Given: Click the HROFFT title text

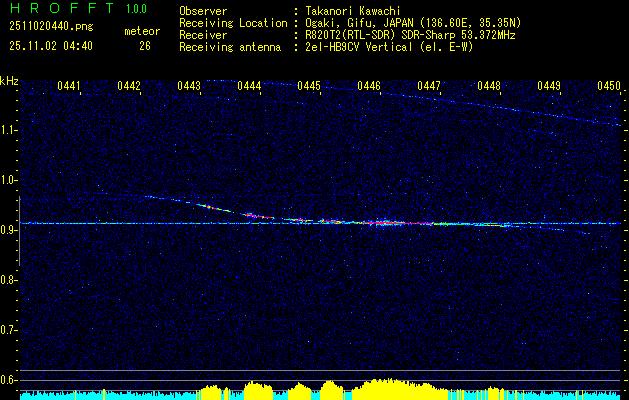Looking at the screenshot, I should [60, 9].
